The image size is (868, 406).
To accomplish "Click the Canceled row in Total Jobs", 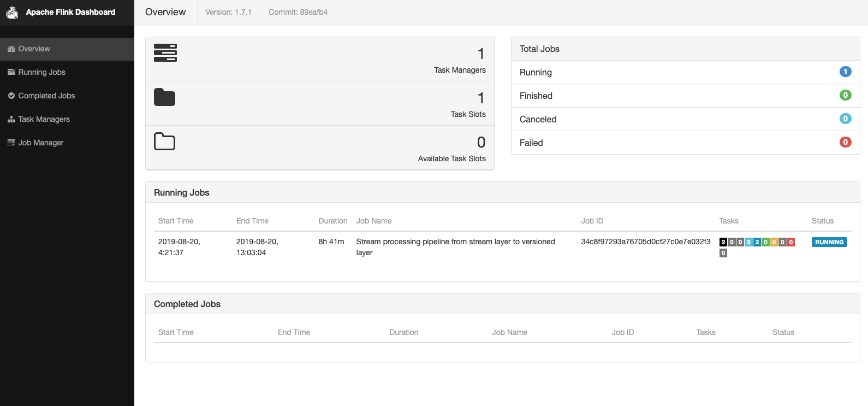I will pos(686,119).
